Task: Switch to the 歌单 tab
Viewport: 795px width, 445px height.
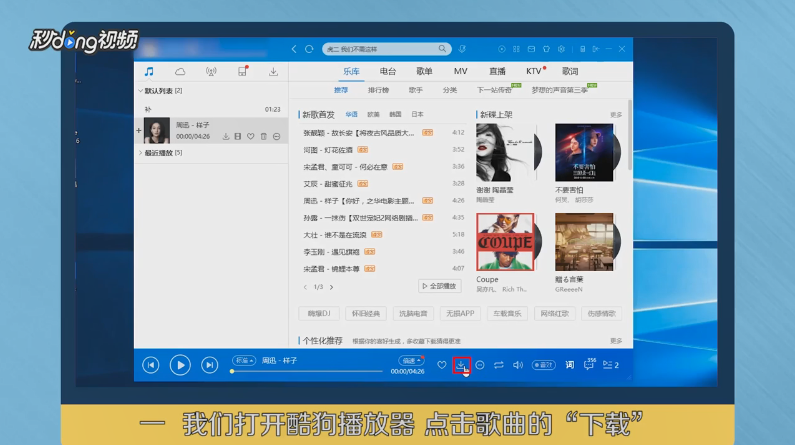Action: 424,71
